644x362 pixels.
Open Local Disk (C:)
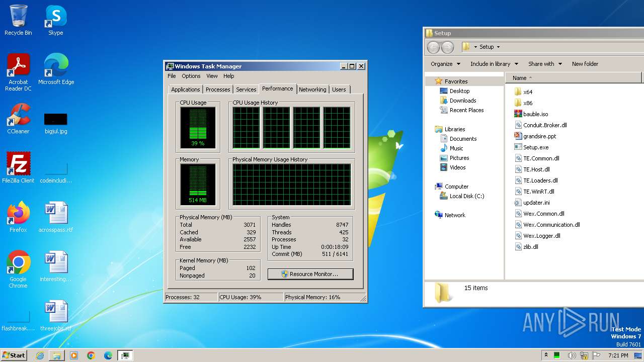[462, 196]
